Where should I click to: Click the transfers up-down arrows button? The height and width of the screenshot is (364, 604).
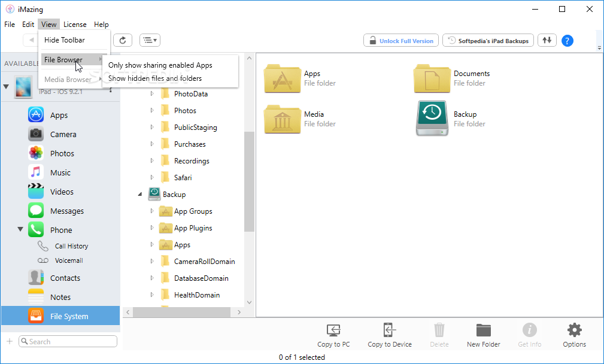click(547, 40)
